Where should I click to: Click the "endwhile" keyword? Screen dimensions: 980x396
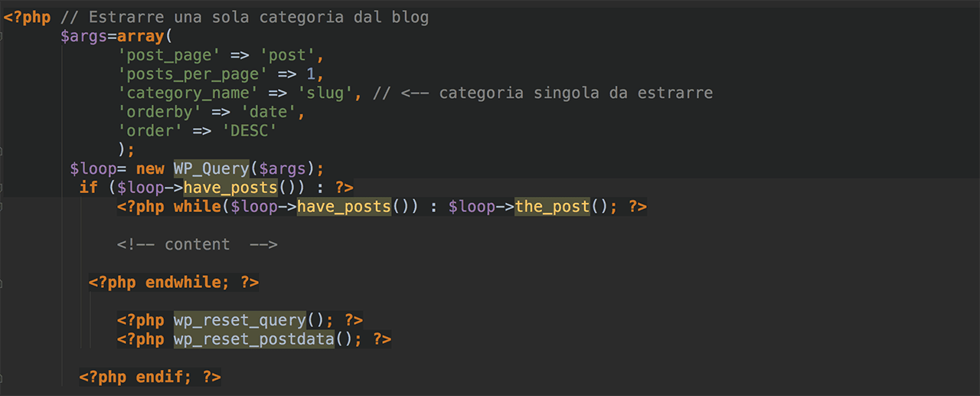pyautogui.click(x=183, y=283)
